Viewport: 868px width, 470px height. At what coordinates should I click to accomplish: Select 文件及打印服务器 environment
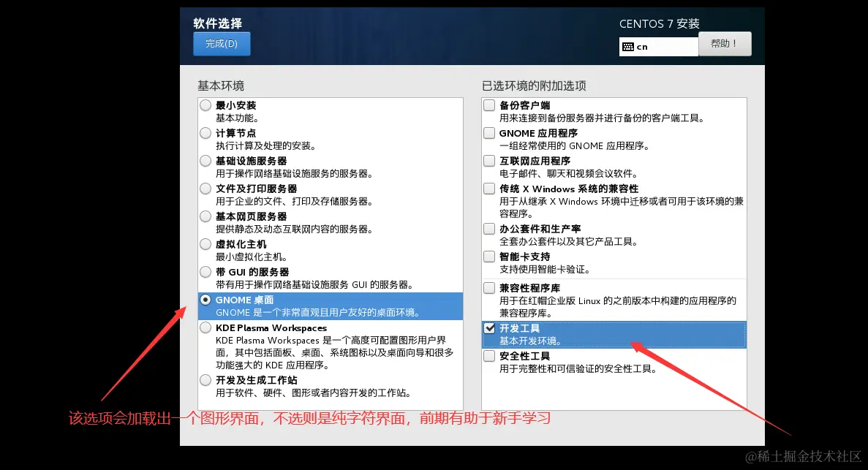205,188
